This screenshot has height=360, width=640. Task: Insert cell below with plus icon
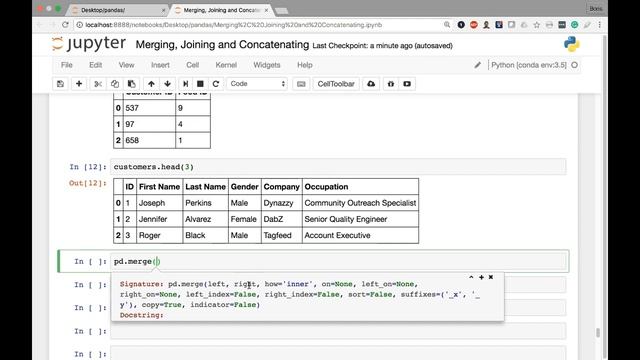coord(79,84)
